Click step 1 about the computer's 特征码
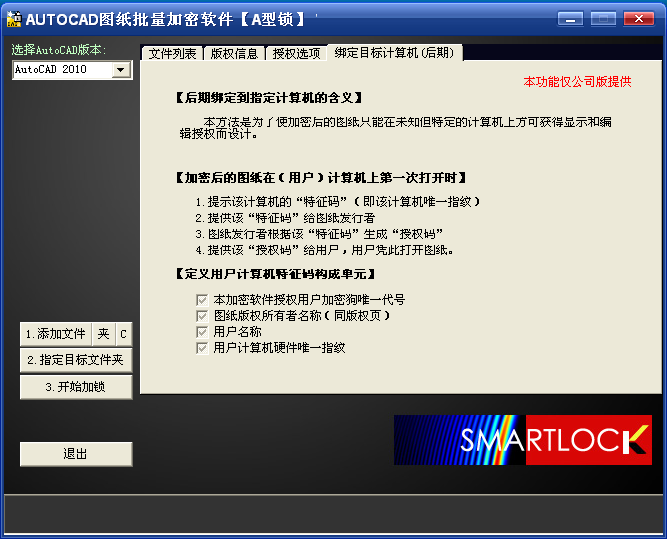The width and height of the screenshot is (667, 539). click(x=338, y=202)
